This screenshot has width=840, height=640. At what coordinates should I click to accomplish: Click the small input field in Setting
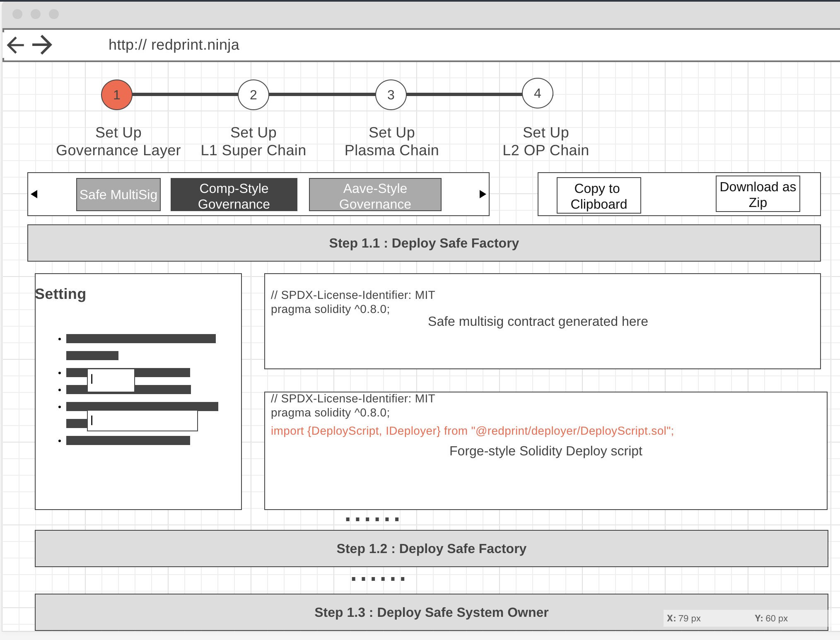pyautogui.click(x=111, y=380)
